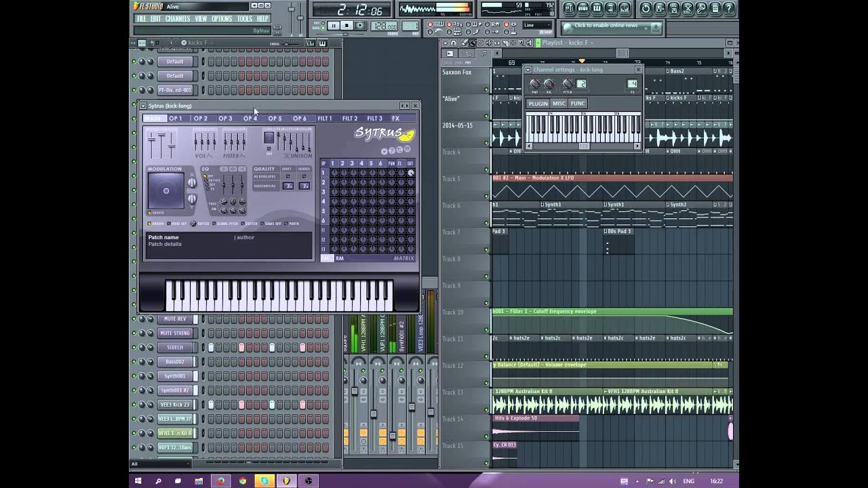The image size is (868, 488).
Task: Click the SIDECH channel button
Action: (175, 348)
